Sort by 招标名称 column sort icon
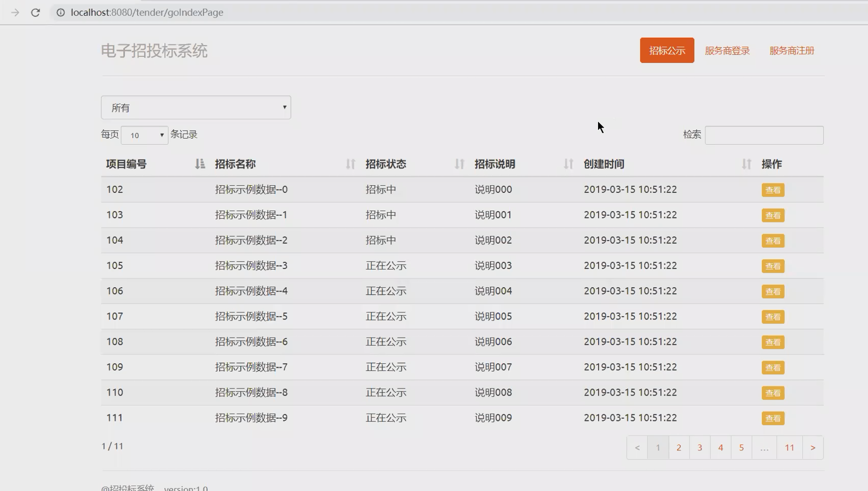Viewport: 868px width, 491px height. coord(350,164)
